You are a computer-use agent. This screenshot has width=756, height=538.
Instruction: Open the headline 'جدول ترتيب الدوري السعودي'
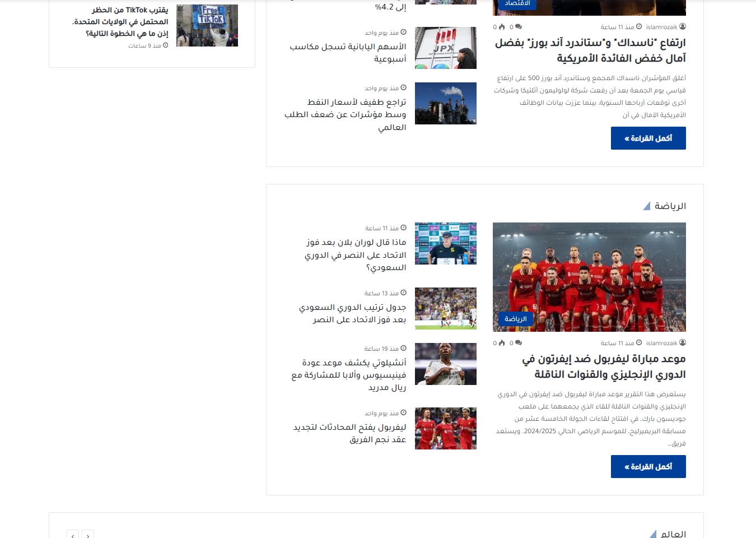(353, 313)
